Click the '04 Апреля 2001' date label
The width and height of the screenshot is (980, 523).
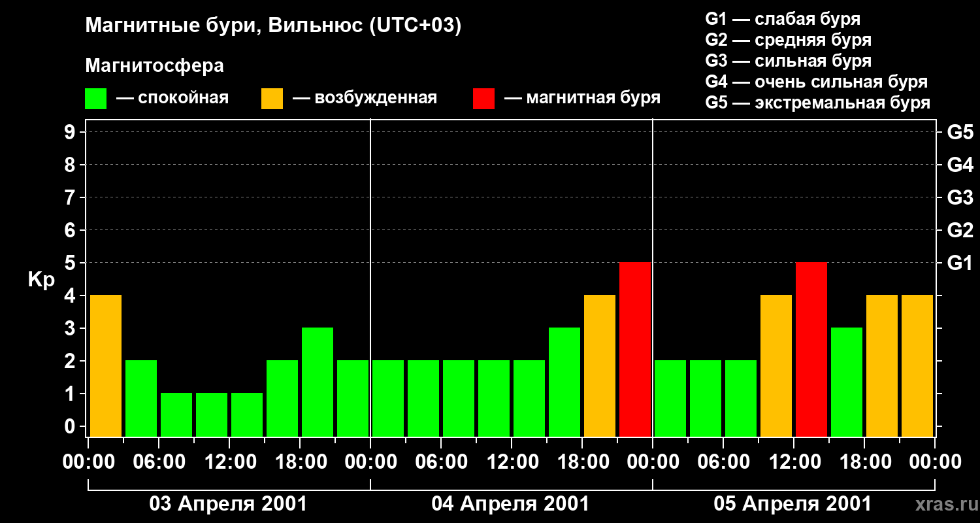tap(510, 504)
